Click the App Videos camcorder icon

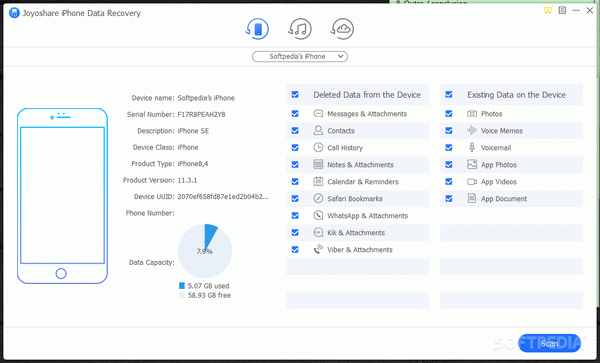(x=472, y=182)
